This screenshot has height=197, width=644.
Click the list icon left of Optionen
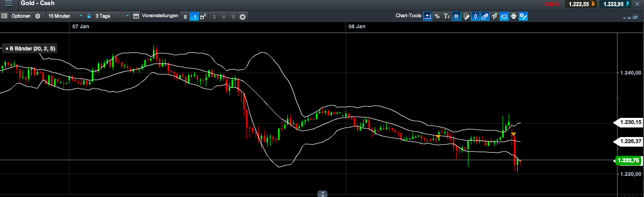(4, 16)
